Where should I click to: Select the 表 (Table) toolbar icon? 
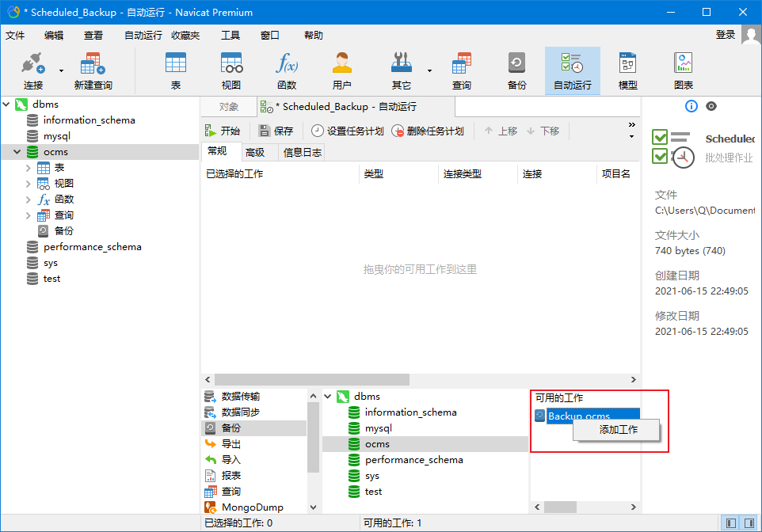[x=175, y=70]
